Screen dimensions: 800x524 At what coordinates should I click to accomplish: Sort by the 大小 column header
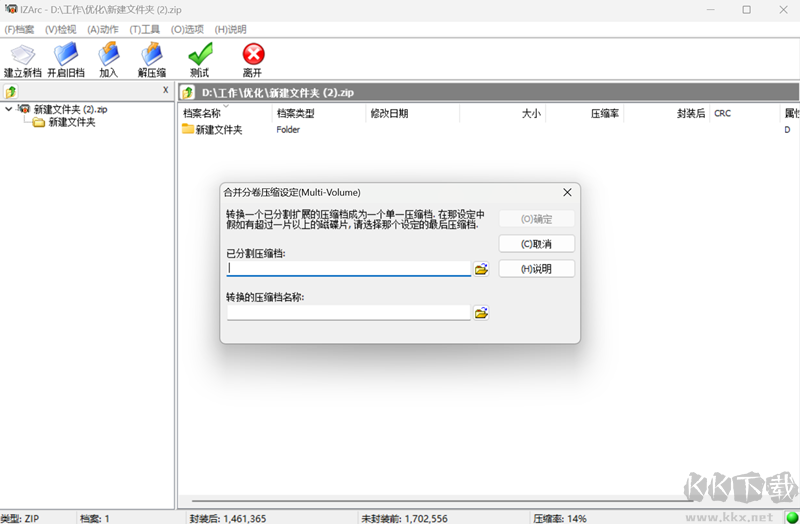(x=503, y=113)
